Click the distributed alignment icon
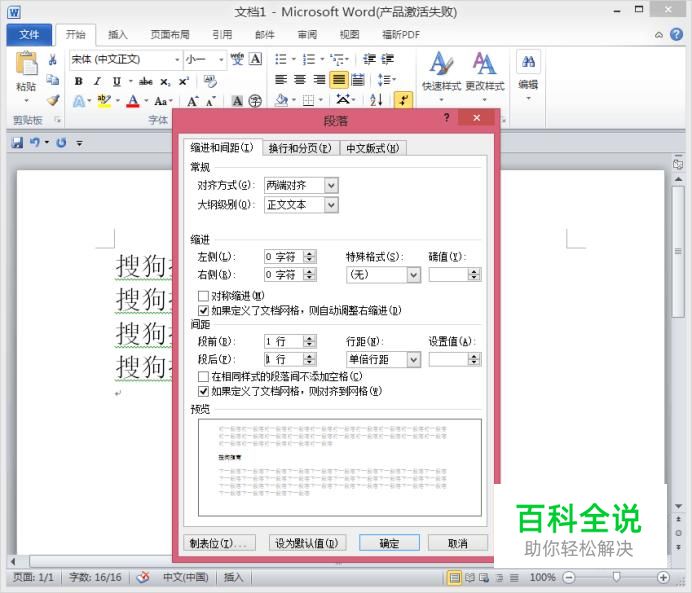Image resolution: width=692 pixels, height=593 pixels. click(358, 80)
